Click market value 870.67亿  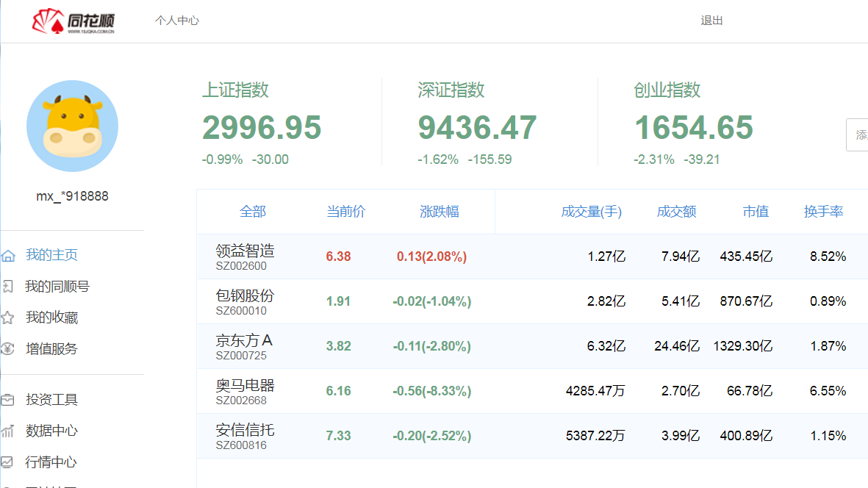click(746, 301)
